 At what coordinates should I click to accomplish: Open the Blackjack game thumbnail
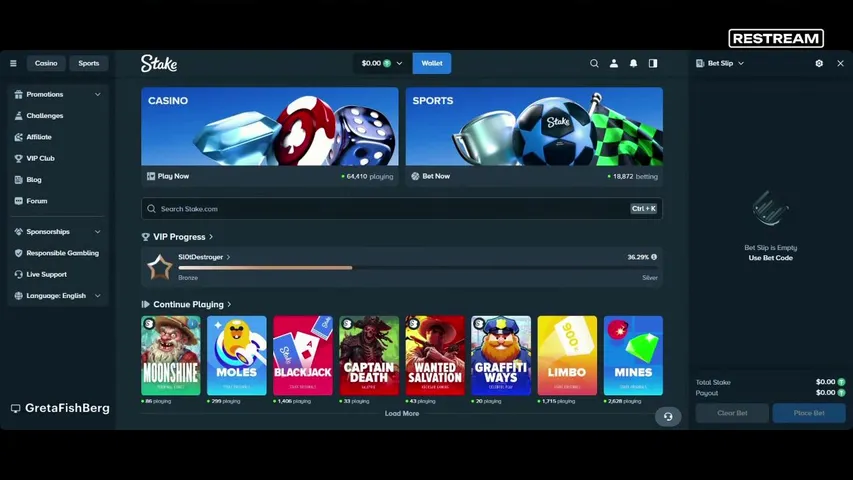click(303, 355)
